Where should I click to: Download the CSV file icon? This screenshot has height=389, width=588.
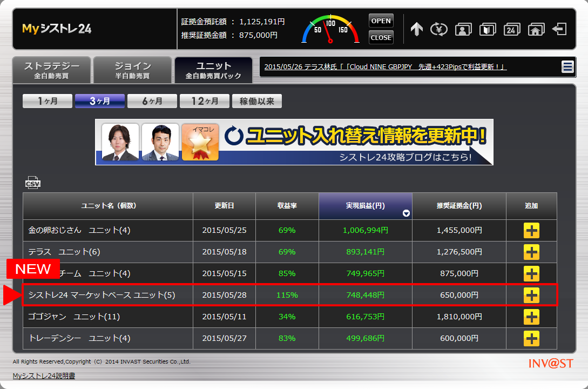(32, 183)
